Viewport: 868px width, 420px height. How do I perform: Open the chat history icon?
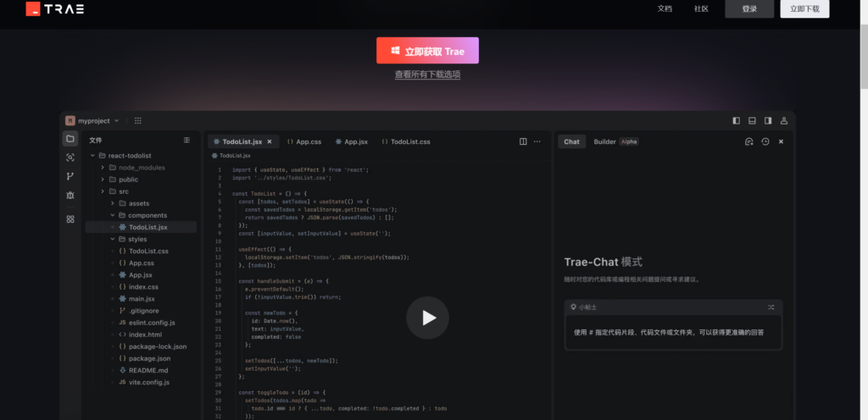click(x=765, y=141)
